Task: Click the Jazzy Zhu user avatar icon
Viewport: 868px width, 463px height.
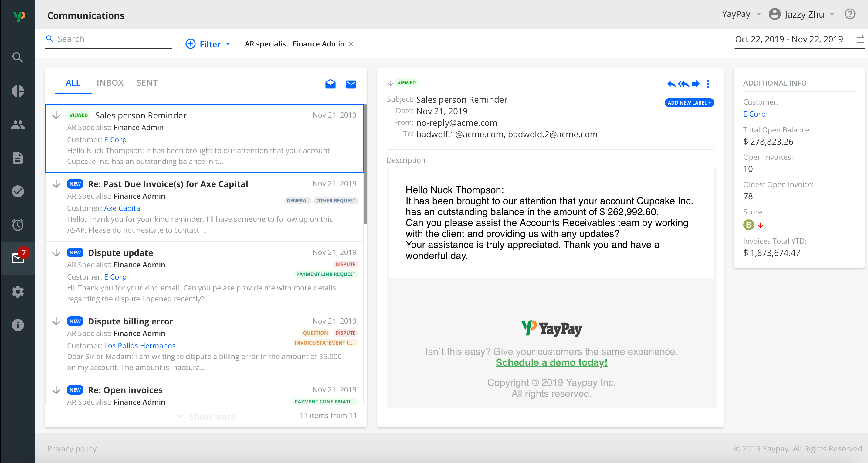Action: 775,14
